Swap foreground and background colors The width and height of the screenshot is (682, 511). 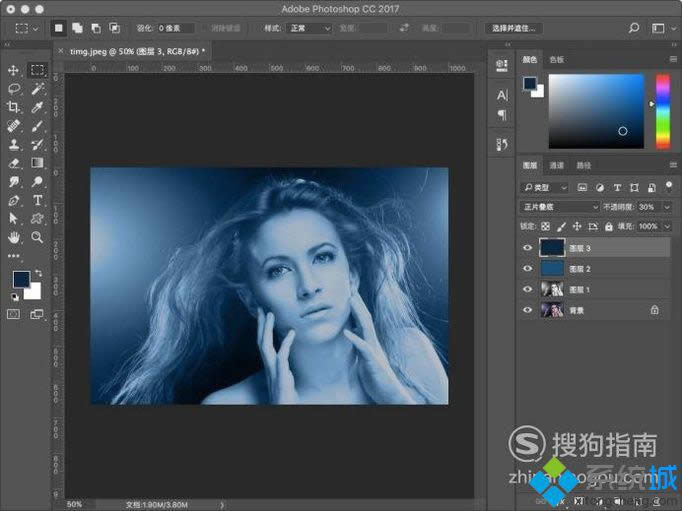pyautogui.click(x=38, y=273)
